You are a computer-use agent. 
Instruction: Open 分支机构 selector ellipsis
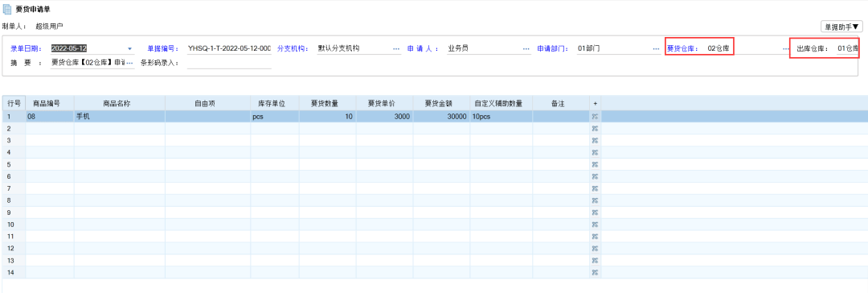(x=396, y=49)
